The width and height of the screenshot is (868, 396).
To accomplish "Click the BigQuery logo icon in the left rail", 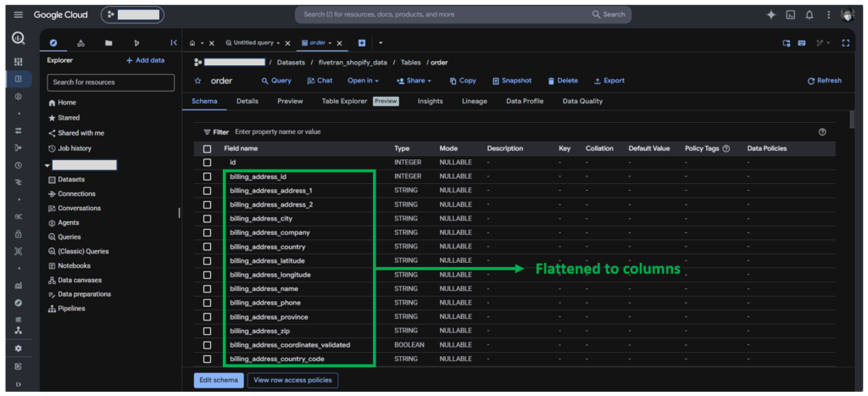I will point(19,39).
